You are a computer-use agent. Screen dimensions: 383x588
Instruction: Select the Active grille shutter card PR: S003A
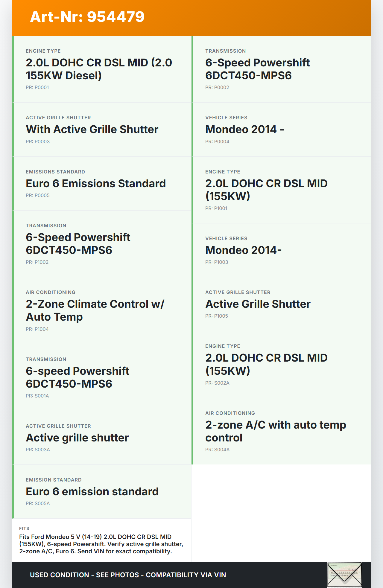pyautogui.click(x=102, y=438)
